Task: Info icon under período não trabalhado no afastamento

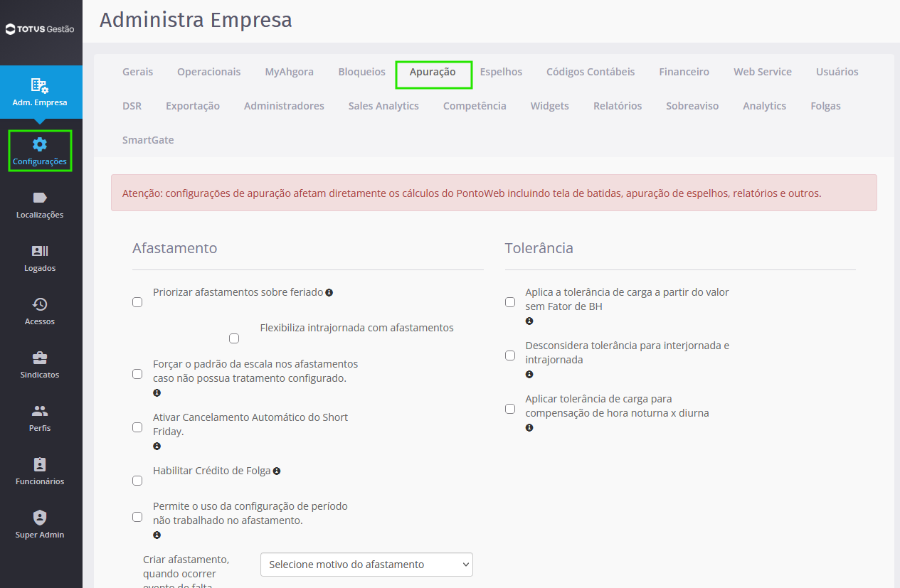Action: [x=157, y=535]
